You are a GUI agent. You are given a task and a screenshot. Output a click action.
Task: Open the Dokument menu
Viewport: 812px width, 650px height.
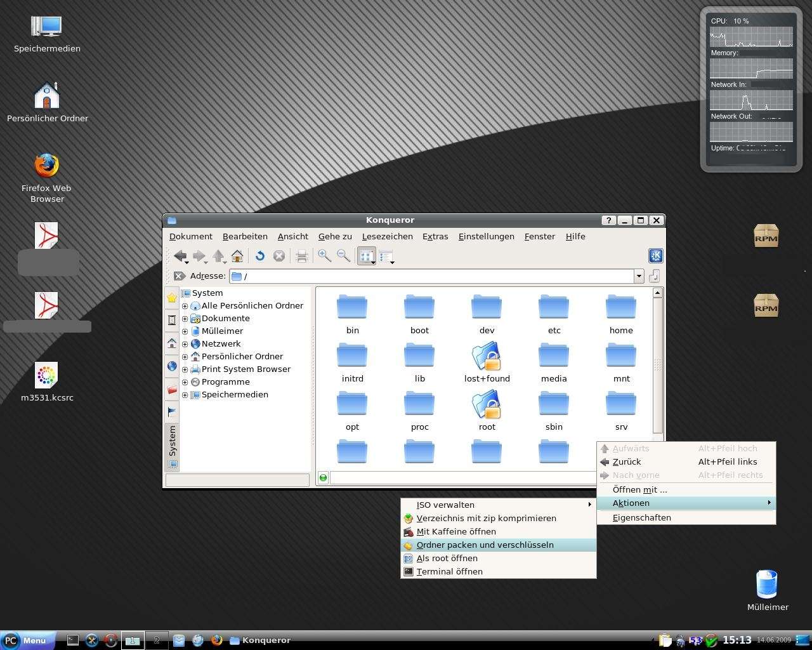point(191,236)
